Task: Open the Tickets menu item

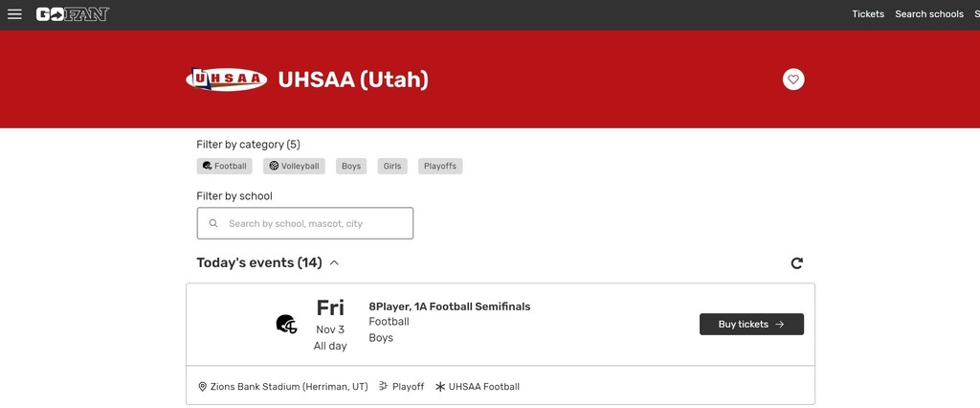Action: [868, 13]
